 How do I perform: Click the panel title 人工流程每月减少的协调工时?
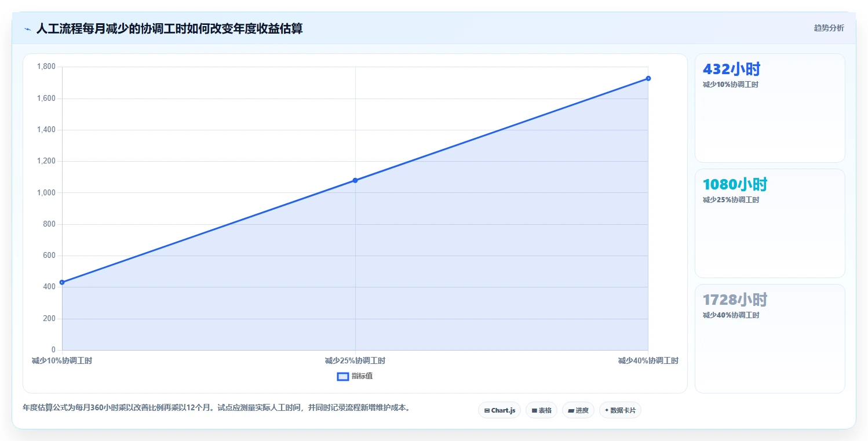[x=169, y=28]
